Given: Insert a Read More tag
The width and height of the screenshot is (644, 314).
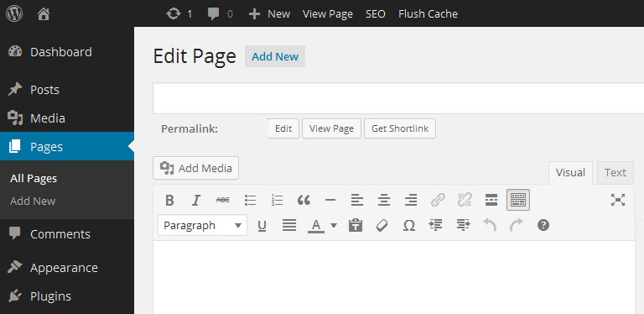Looking at the screenshot, I should pos(491,200).
